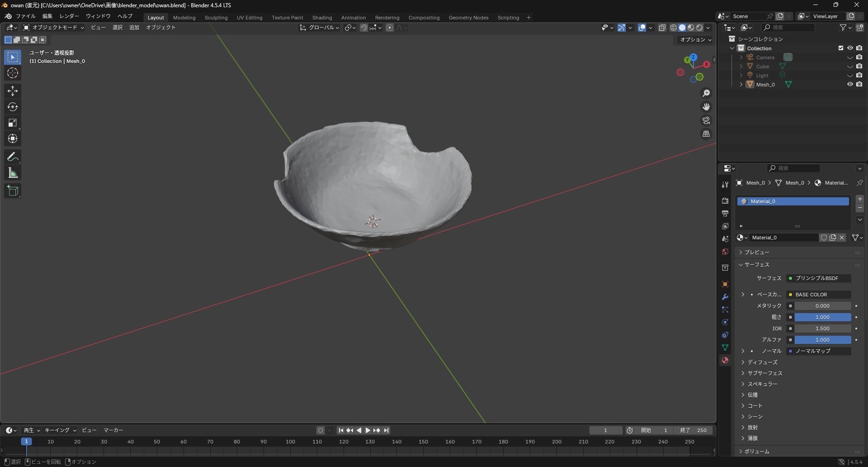Image resolution: width=868 pixels, height=467 pixels.
Task: Uncheck the Collection exclude checkbox
Action: tap(841, 48)
